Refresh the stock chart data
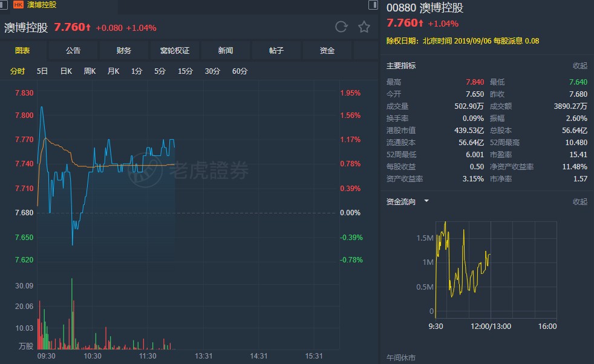Image resolution: width=594 pixels, height=364 pixels. pyautogui.click(x=341, y=27)
